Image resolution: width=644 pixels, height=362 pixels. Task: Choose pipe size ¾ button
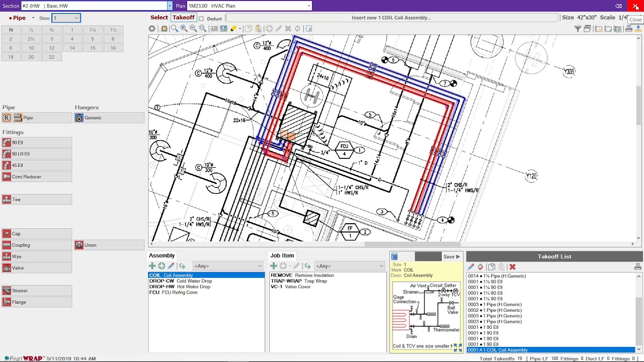[x=51, y=30]
